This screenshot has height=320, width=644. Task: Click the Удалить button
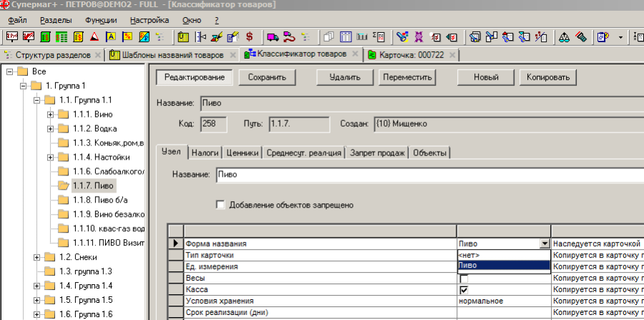(345, 77)
